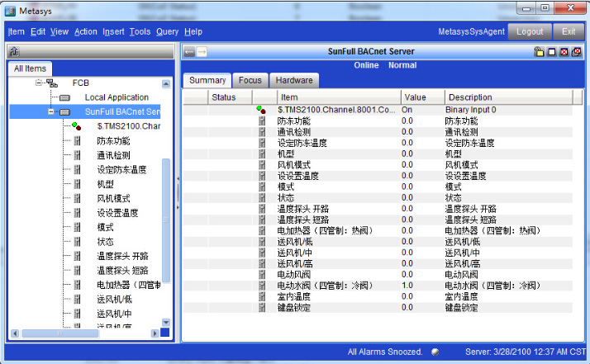Click the back arrow in display panel
The width and height of the screenshot is (590, 364).
189,51
